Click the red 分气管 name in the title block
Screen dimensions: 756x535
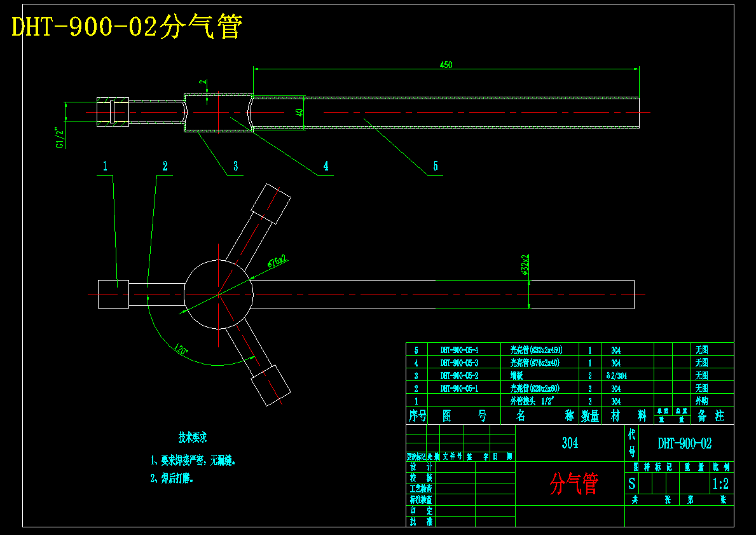click(574, 483)
